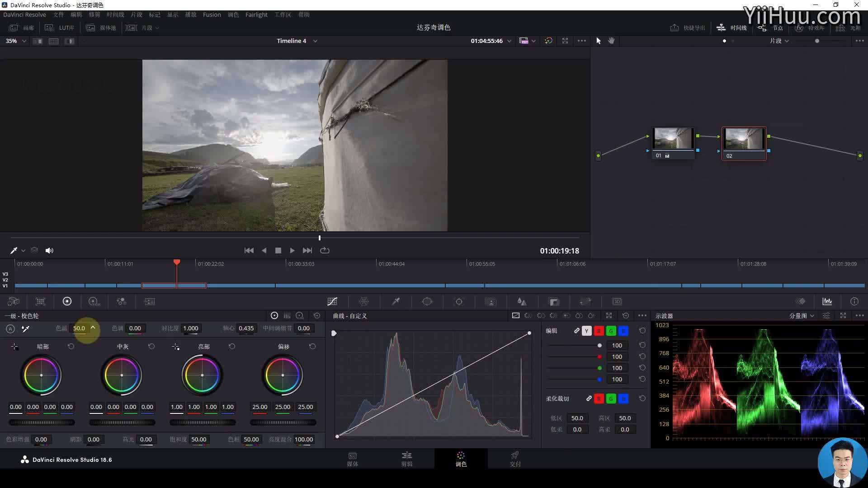The width and height of the screenshot is (868, 488).
Task: Open the Sizing palette icon
Action: tap(585, 301)
